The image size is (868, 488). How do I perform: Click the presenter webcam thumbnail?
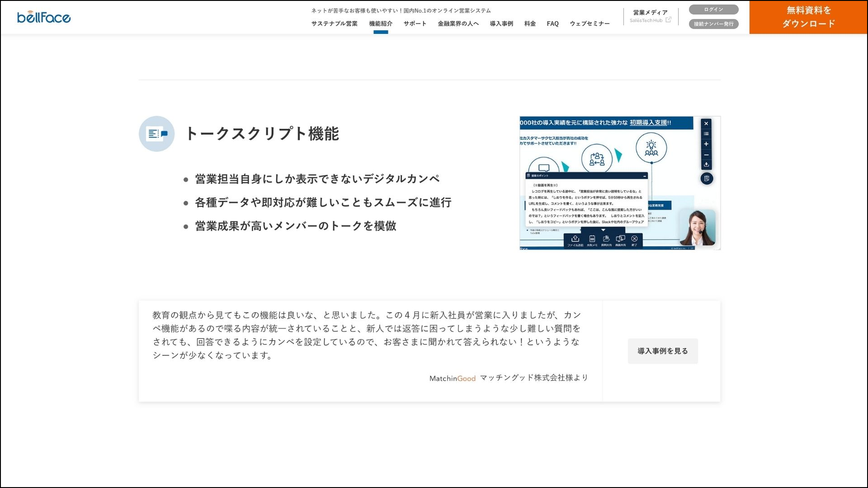click(696, 228)
